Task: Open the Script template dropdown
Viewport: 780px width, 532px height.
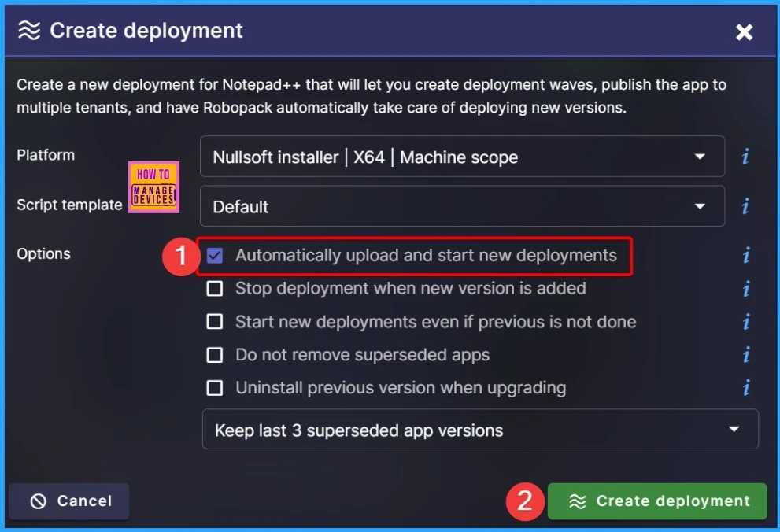Action: pyautogui.click(x=462, y=206)
